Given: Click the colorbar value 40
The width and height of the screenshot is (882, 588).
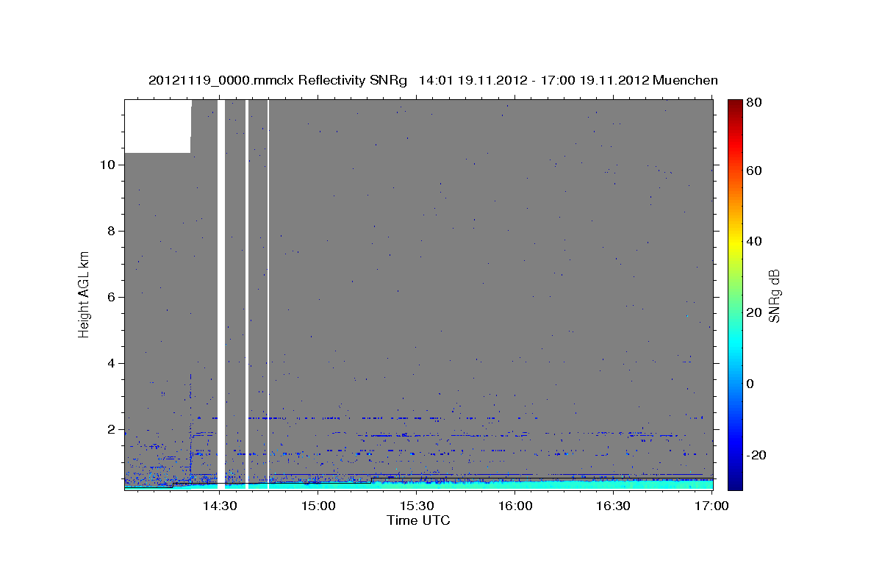Looking at the screenshot, I should 754,241.
